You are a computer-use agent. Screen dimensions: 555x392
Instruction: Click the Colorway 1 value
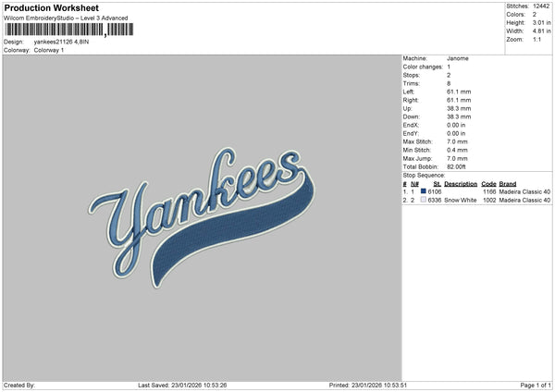coord(49,50)
